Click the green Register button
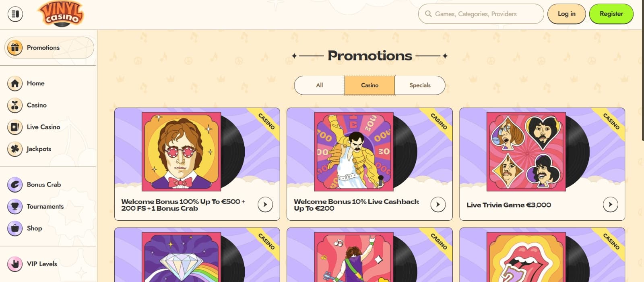The width and height of the screenshot is (644, 282). coord(611,14)
